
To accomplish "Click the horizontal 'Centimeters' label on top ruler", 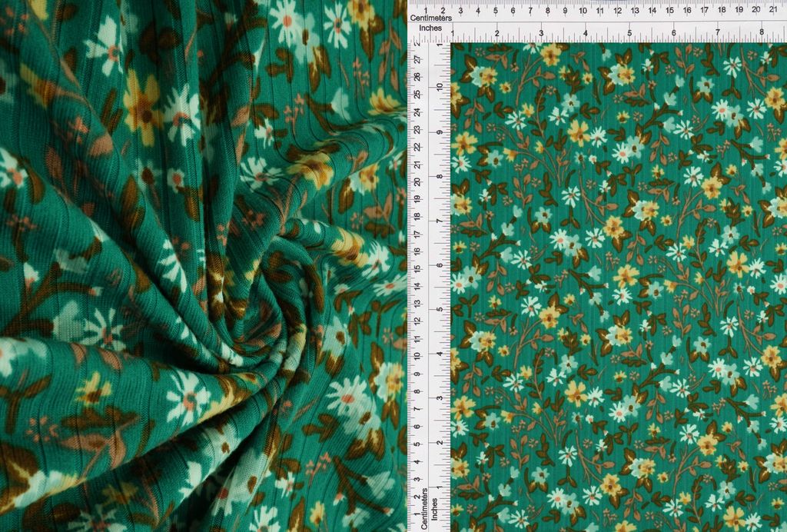I will coord(430,18).
